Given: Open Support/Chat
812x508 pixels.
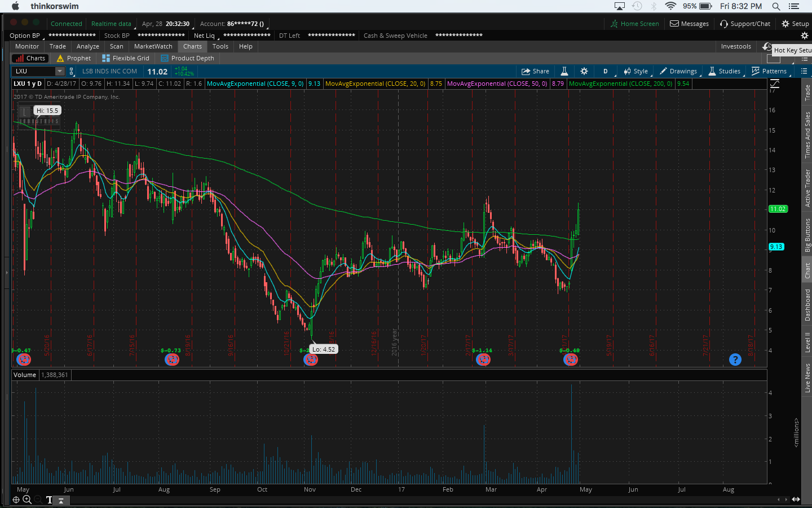Looking at the screenshot, I should pos(745,24).
